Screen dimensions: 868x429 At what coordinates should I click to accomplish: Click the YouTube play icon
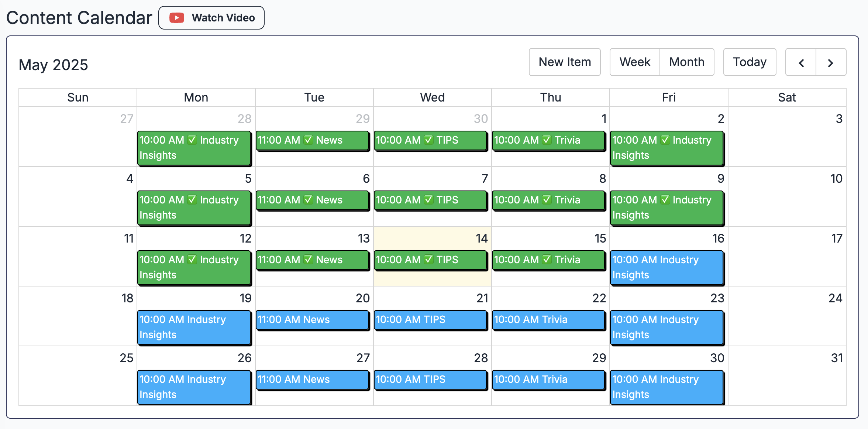[177, 18]
